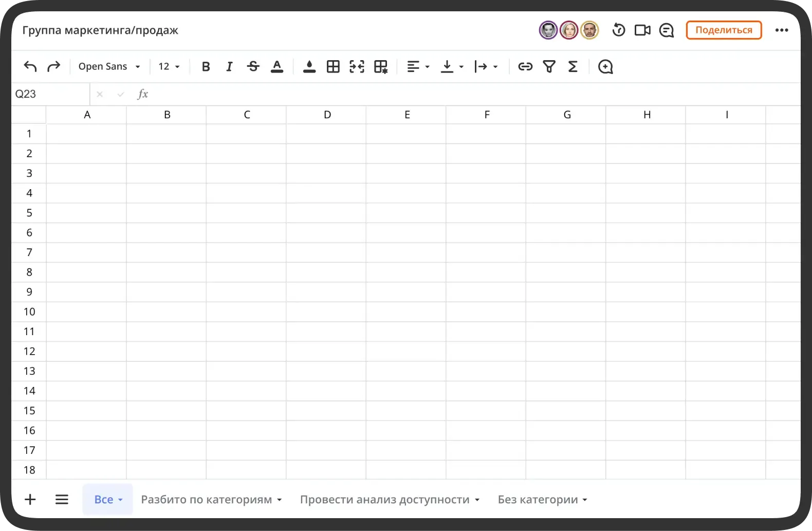This screenshot has height=531, width=812.
Task: Open the Open Sans font dropdown
Action: [x=109, y=66]
